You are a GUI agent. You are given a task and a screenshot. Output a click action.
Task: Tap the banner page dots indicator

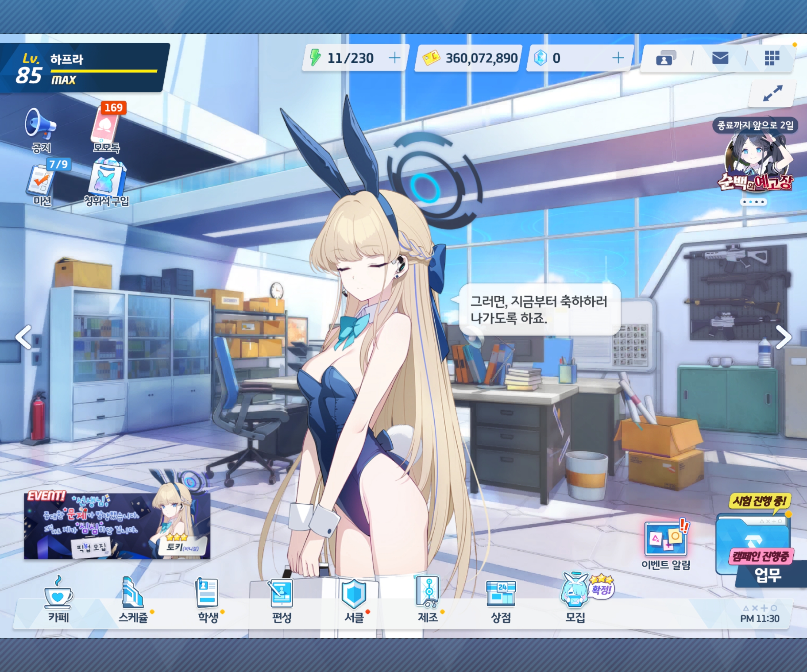tap(753, 202)
